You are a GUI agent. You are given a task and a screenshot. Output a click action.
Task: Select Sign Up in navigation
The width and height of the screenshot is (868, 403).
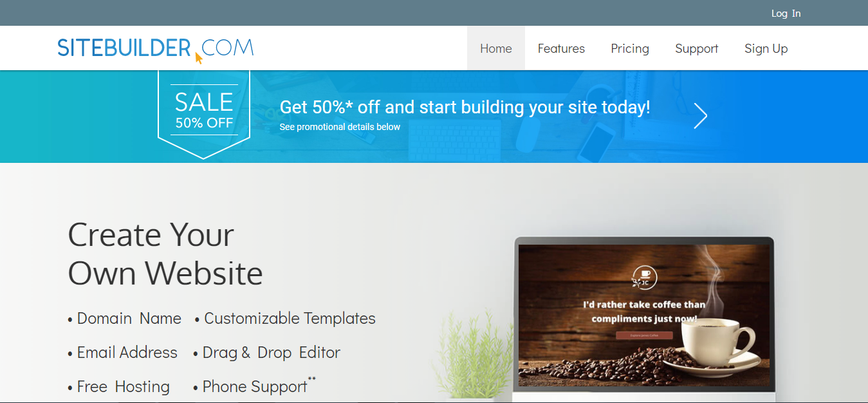click(x=766, y=48)
